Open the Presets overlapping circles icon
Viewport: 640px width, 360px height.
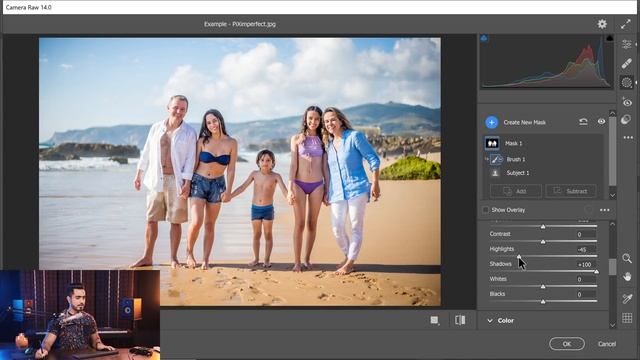pos(626,119)
